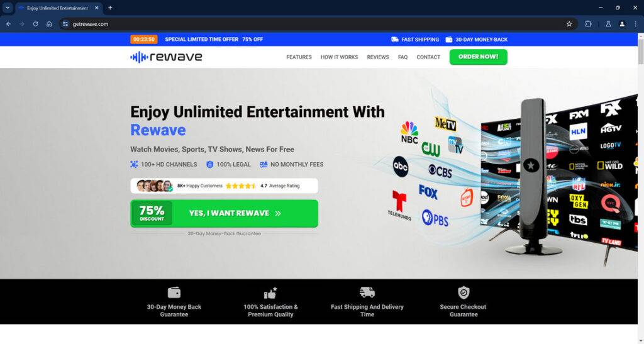Screen dimensions: 644x344
Task: Click SPECIAL LIMITED TIME OFFER 75% OFF text
Action: [214, 40]
